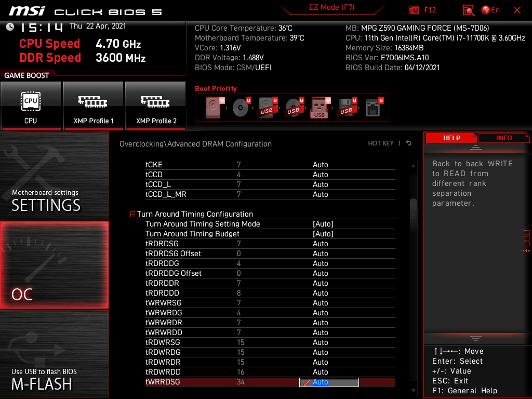The image size is (532, 399).
Task: Switch to EZ Mode (F7)
Action: click(x=331, y=7)
